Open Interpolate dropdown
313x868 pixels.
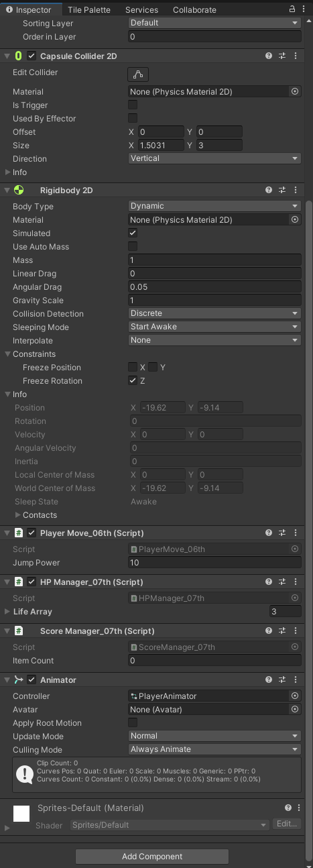(214, 340)
